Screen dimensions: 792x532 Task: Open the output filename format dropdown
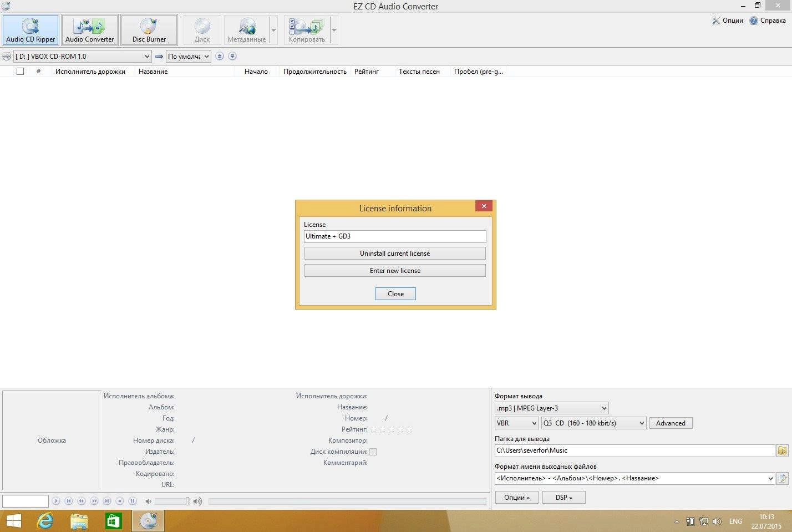coord(634,478)
